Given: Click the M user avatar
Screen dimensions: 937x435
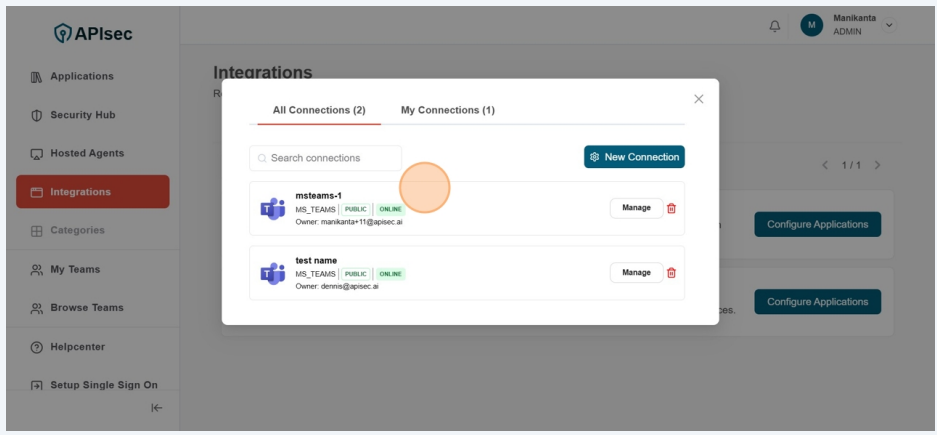Looking at the screenshot, I should point(811,25).
